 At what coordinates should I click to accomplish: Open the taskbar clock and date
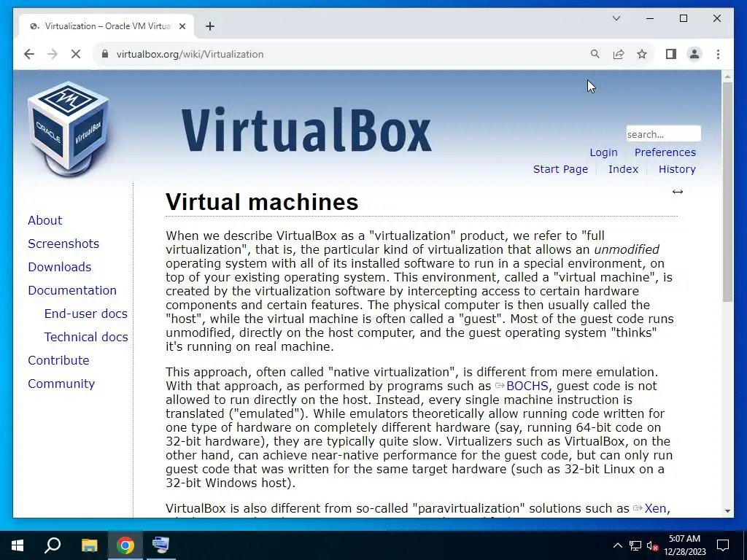[x=684, y=545]
